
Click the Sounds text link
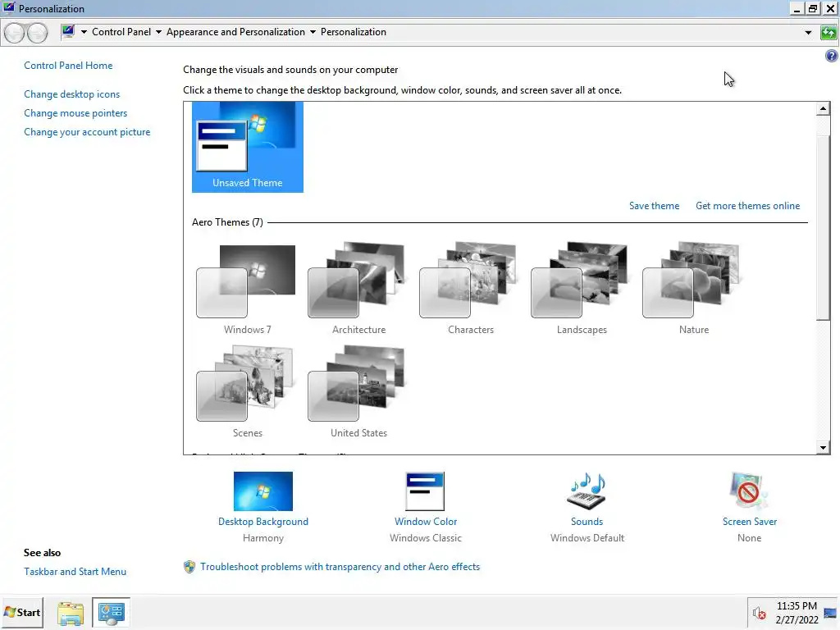[587, 522]
